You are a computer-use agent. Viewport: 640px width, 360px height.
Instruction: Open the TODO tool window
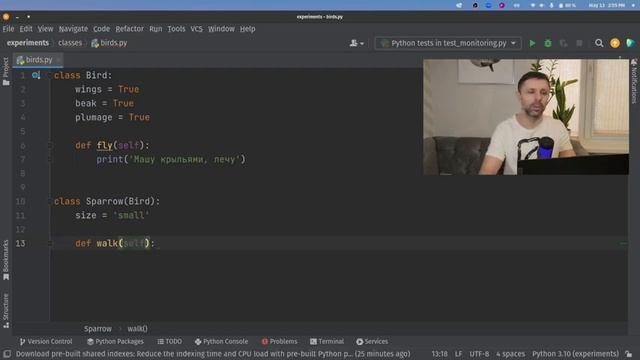tap(169, 342)
